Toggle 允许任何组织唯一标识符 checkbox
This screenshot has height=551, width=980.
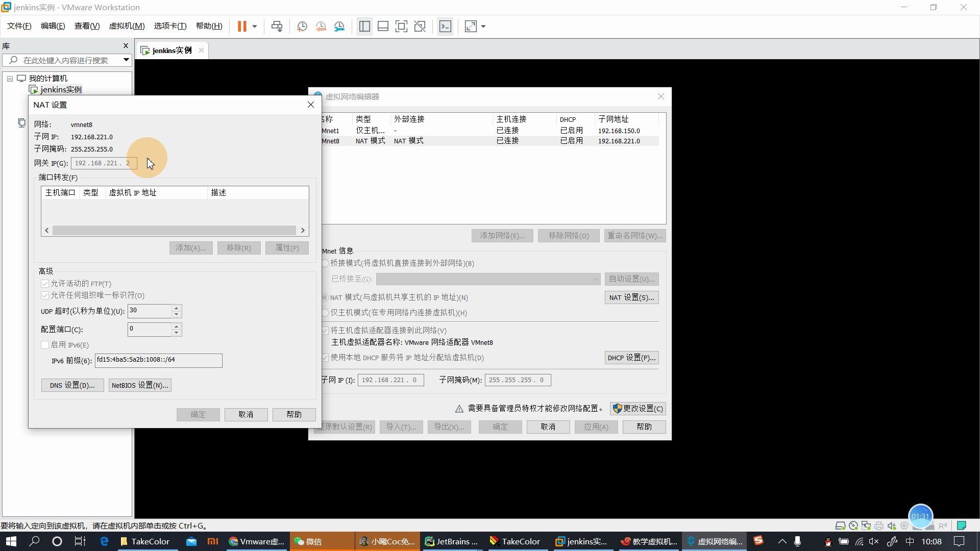(45, 295)
